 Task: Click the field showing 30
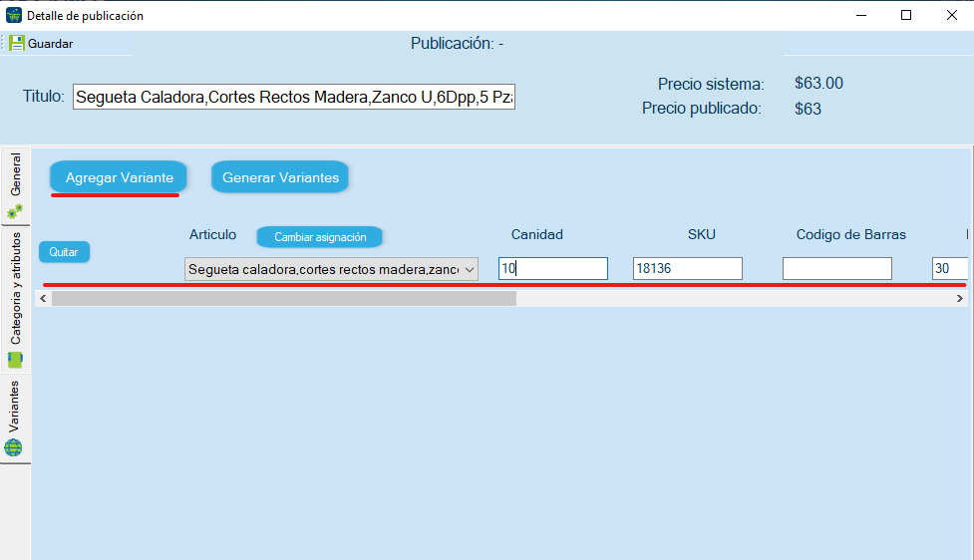950,268
